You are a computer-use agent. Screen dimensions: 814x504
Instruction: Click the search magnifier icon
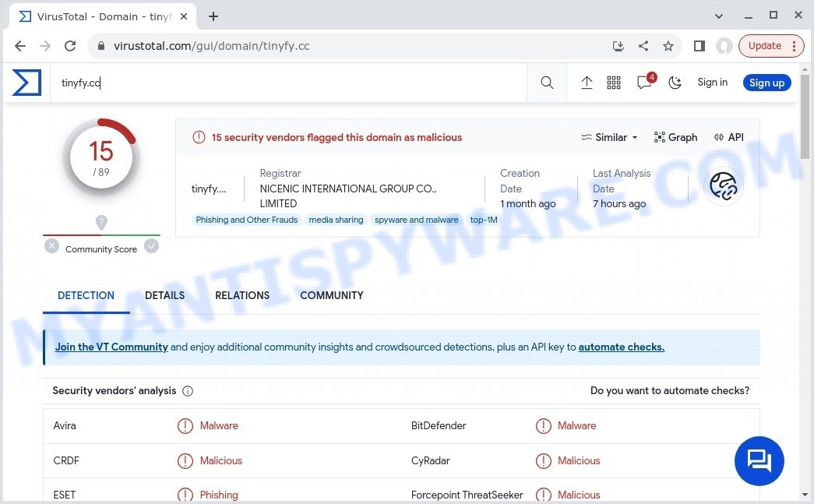pyautogui.click(x=547, y=83)
